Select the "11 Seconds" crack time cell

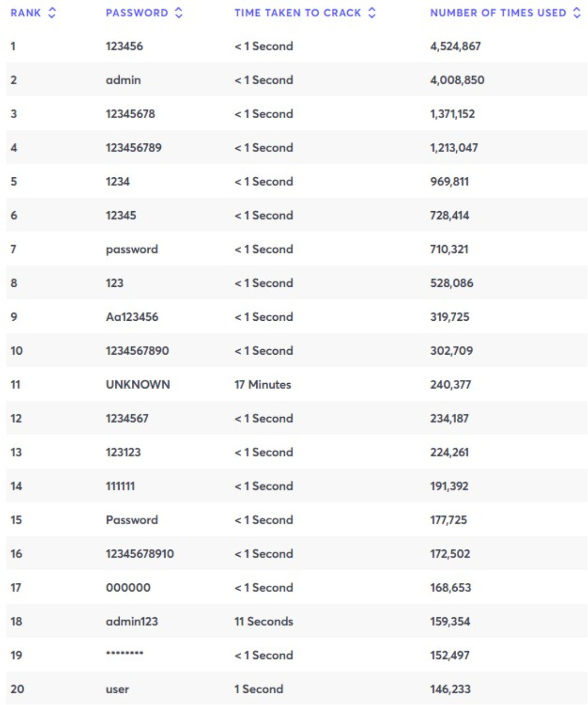(264, 621)
